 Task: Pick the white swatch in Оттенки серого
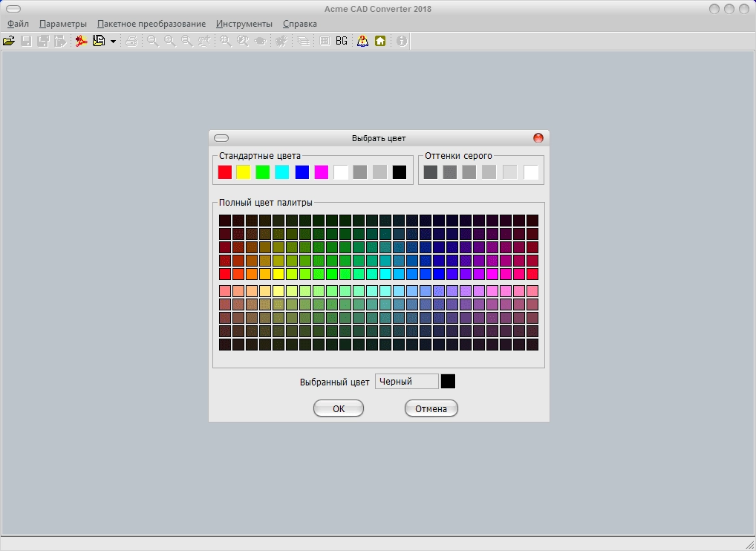click(531, 172)
